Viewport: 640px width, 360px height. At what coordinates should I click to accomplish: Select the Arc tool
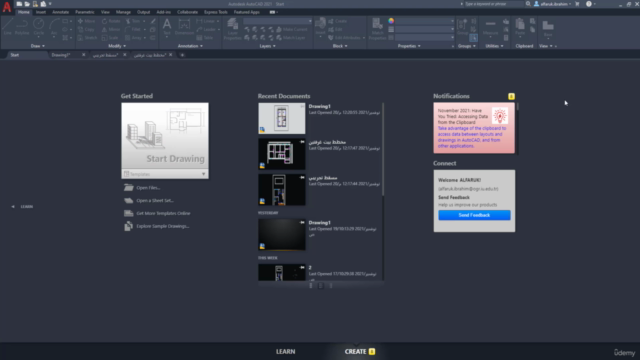(x=54, y=27)
